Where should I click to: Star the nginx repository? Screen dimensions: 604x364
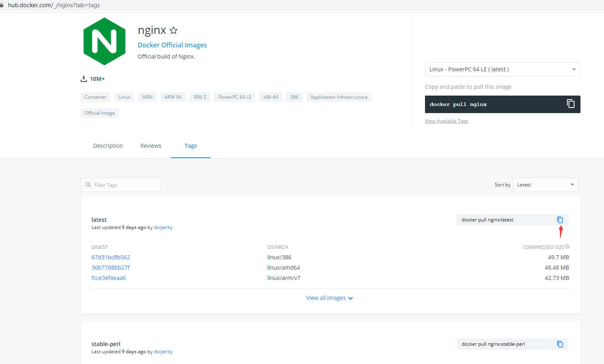[173, 30]
